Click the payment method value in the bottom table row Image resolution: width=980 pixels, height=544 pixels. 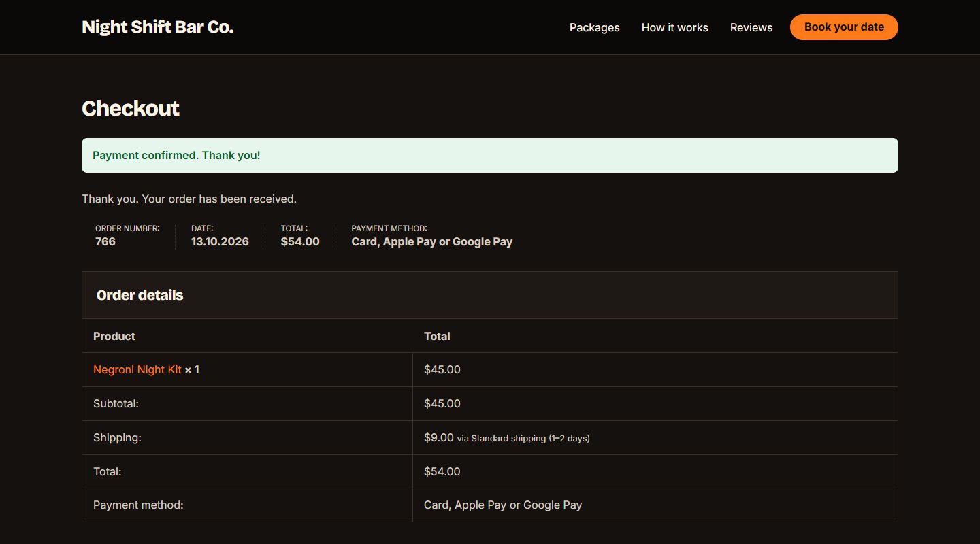[503, 505]
